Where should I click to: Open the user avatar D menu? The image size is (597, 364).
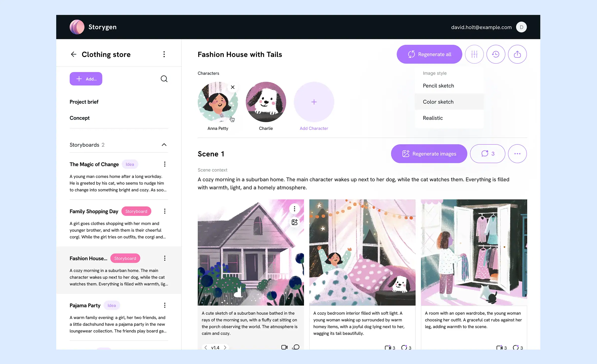click(521, 27)
